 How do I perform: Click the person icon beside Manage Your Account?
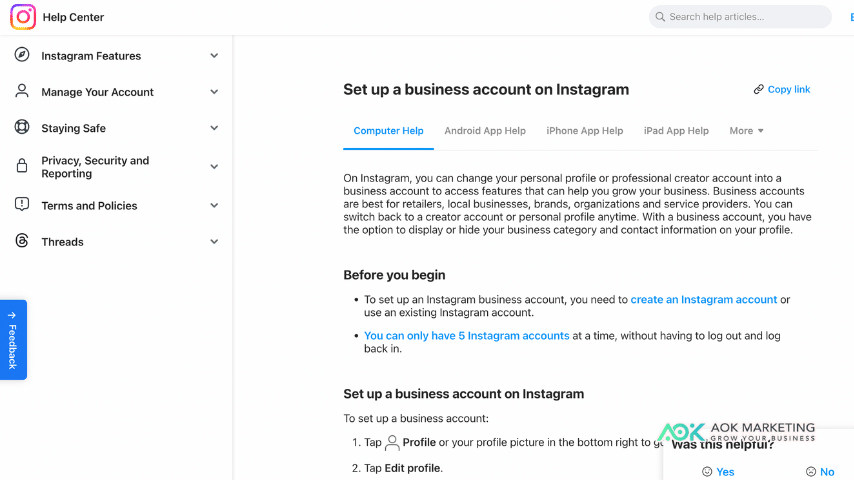pyautogui.click(x=22, y=91)
